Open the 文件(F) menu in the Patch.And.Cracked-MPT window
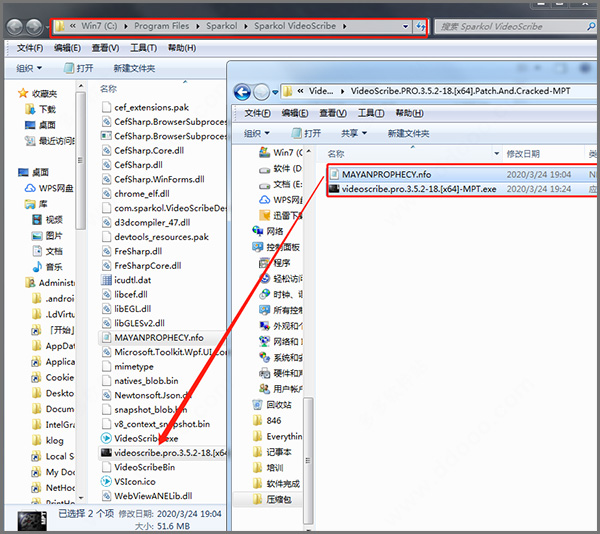The height and width of the screenshot is (534, 600). (x=258, y=113)
